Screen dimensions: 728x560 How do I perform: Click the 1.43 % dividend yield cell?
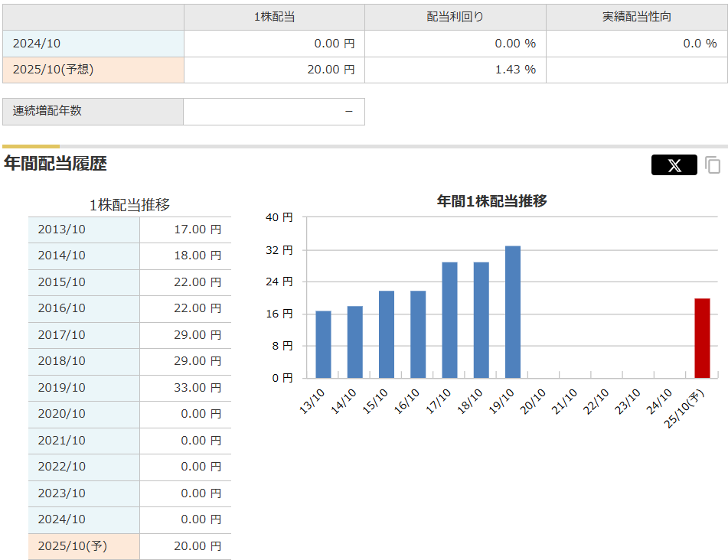[x=514, y=70]
